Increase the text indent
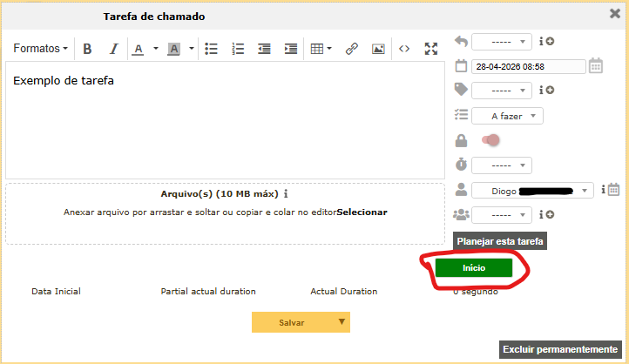The width and height of the screenshot is (629, 364). [x=291, y=49]
